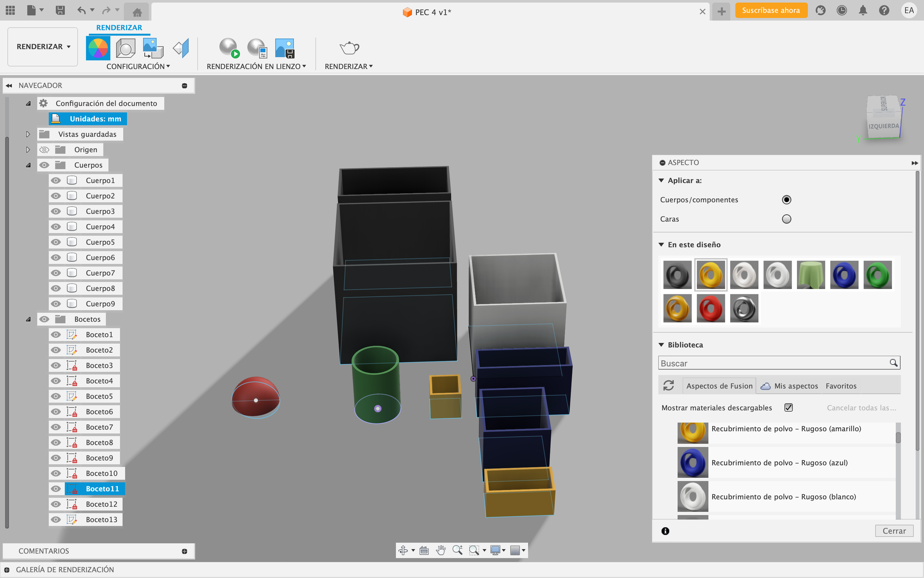Click the Buscar search field

[779, 363]
